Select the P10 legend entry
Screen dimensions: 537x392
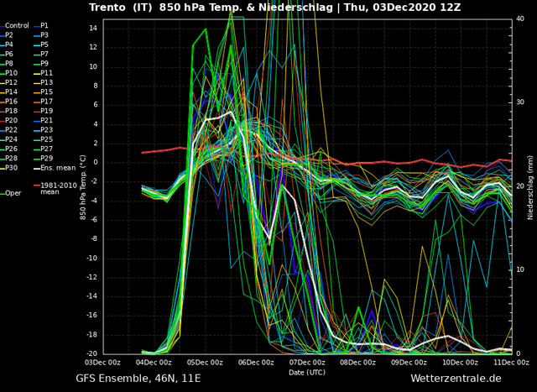point(9,73)
